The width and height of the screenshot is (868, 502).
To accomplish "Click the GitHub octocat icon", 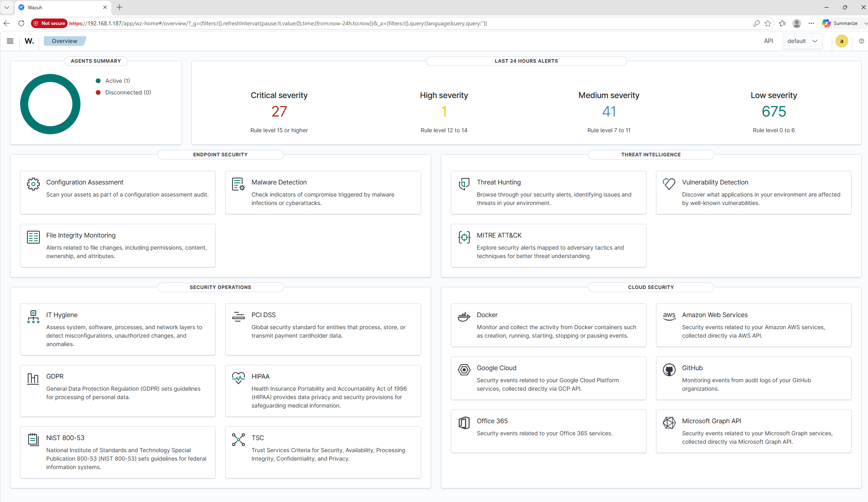I will point(669,370).
